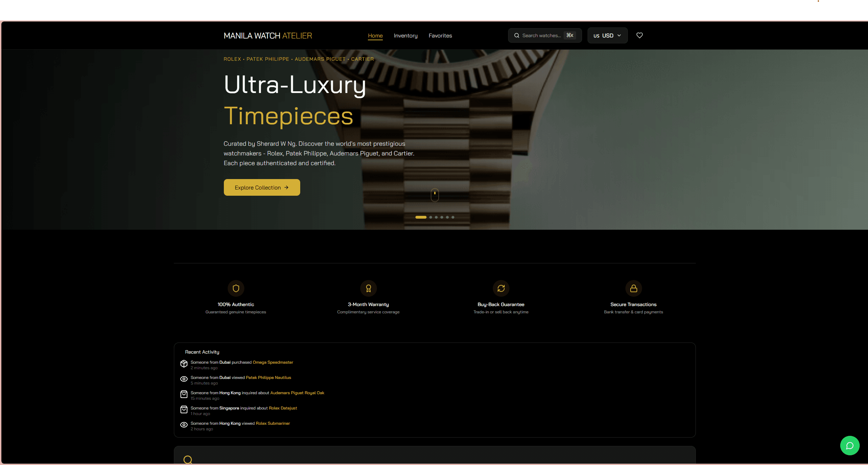
Task: Click the eye icon beside Patek Philippe Nautilus
Action: click(x=184, y=379)
